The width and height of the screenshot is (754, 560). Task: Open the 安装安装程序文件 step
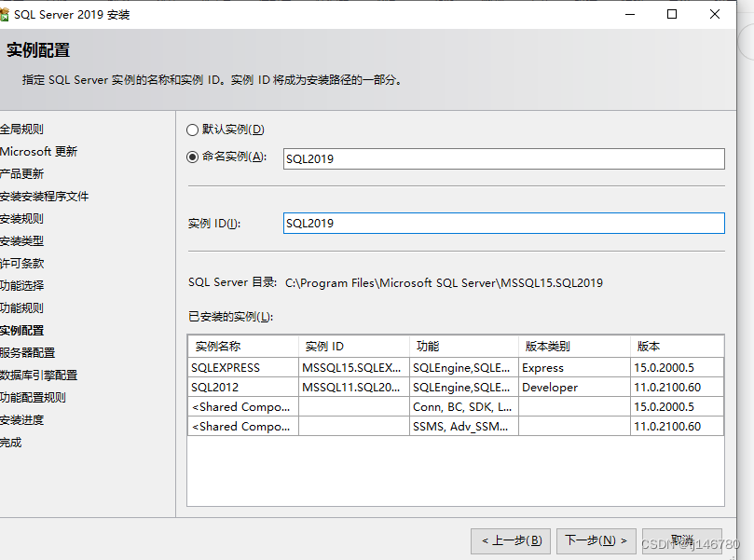pos(44,196)
